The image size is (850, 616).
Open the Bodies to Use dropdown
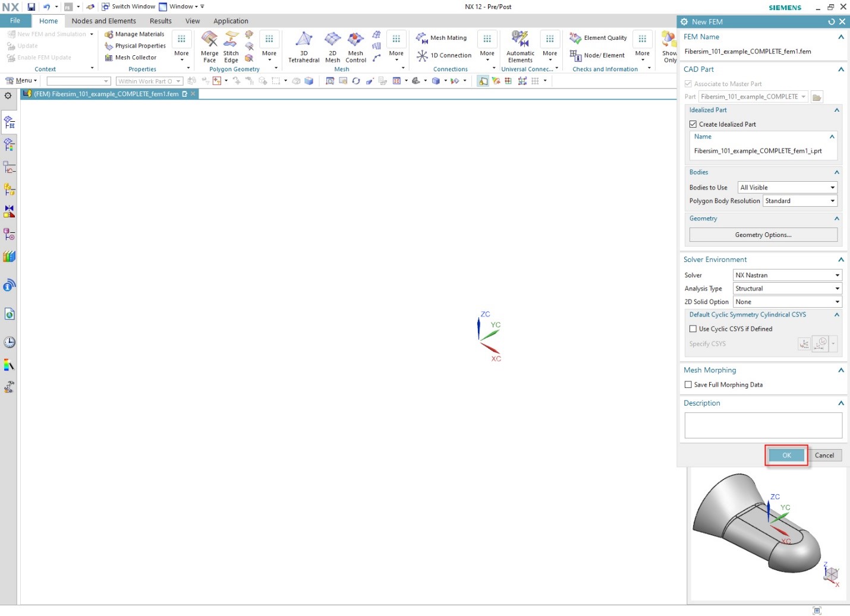[834, 187]
